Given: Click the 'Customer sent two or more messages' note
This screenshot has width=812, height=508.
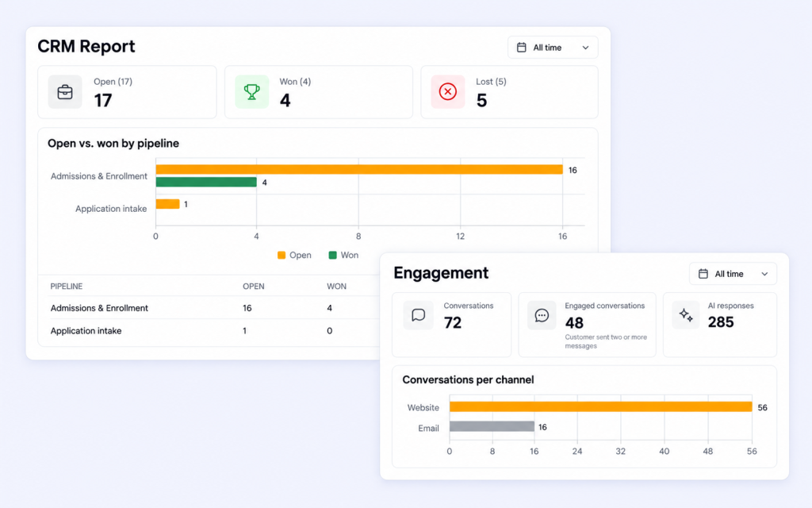Looking at the screenshot, I should (x=606, y=341).
